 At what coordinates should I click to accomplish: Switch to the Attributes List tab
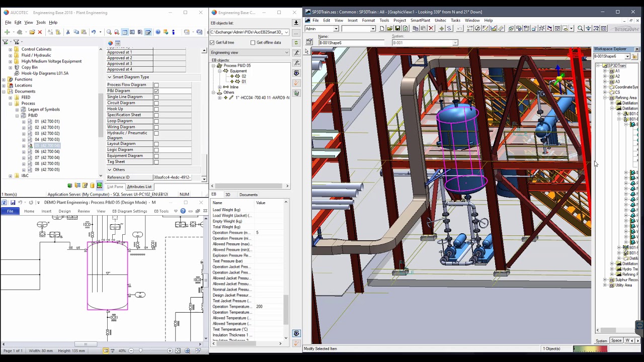click(x=139, y=187)
